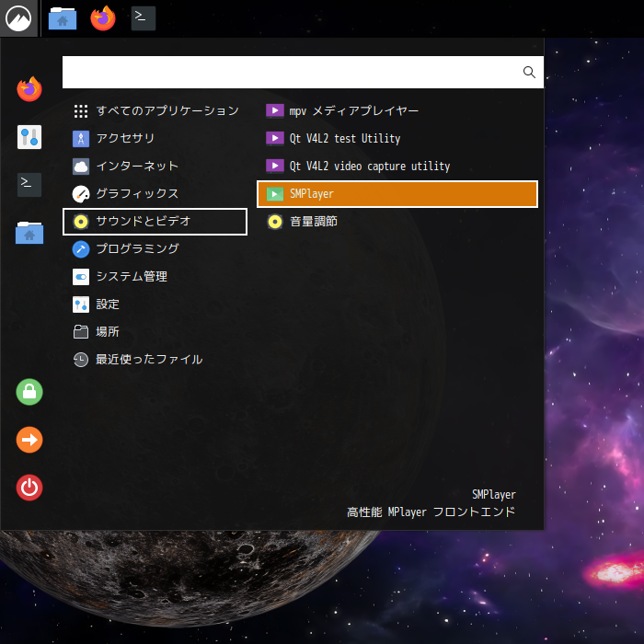Click the グラフィックス palette icon
The image size is (644, 644).
click(81, 194)
